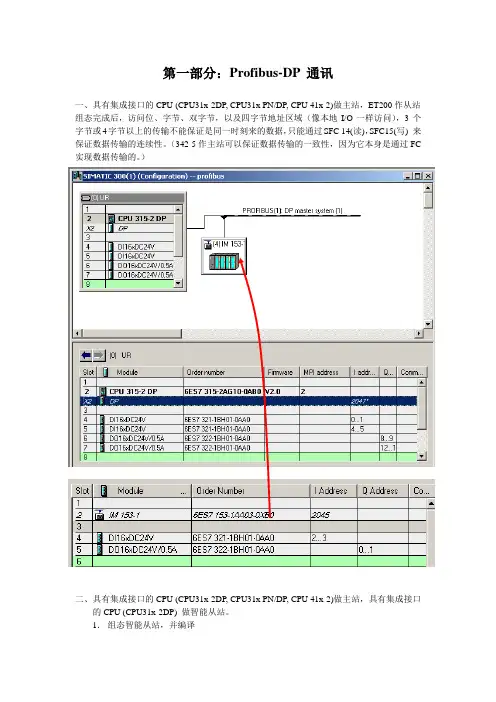Select the PROFIBUS(1): DP master system label
Image resolution: width=496 pixels, height=702 pixels.
pyautogui.click(x=292, y=210)
